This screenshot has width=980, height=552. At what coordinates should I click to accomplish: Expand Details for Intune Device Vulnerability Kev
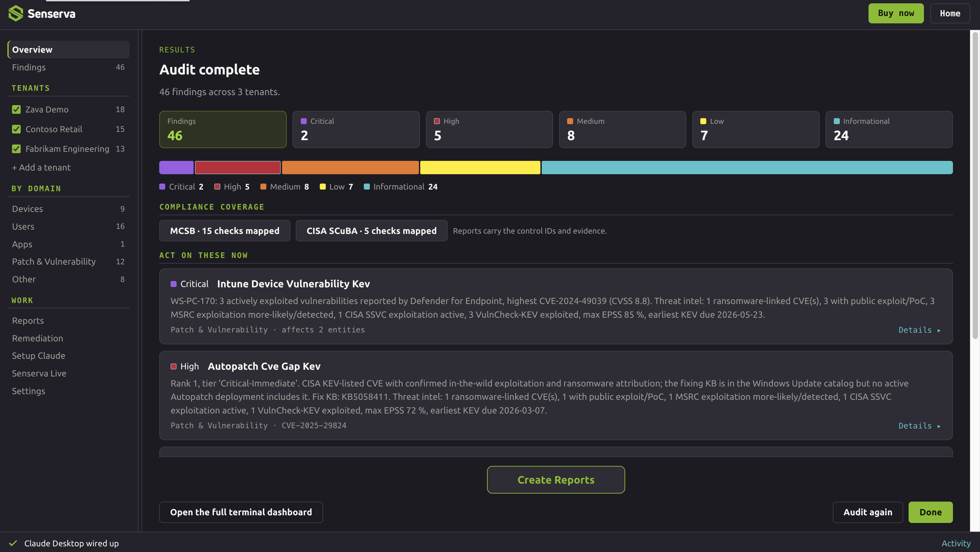[920, 330]
